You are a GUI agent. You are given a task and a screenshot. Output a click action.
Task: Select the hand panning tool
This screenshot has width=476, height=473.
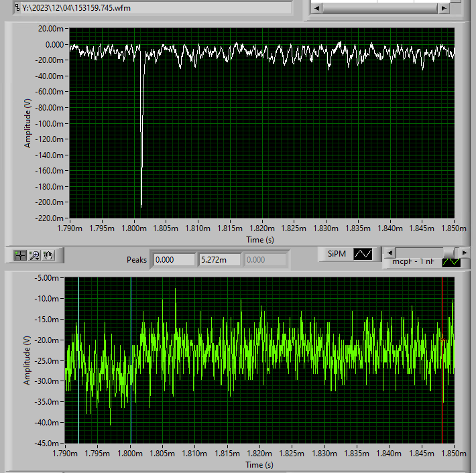pos(49,255)
